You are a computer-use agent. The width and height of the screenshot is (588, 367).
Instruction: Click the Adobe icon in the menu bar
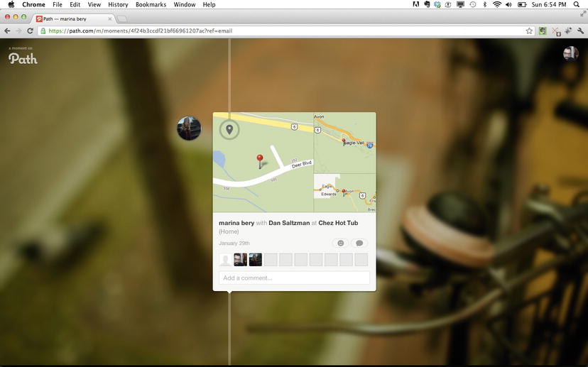pyautogui.click(x=416, y=4)
